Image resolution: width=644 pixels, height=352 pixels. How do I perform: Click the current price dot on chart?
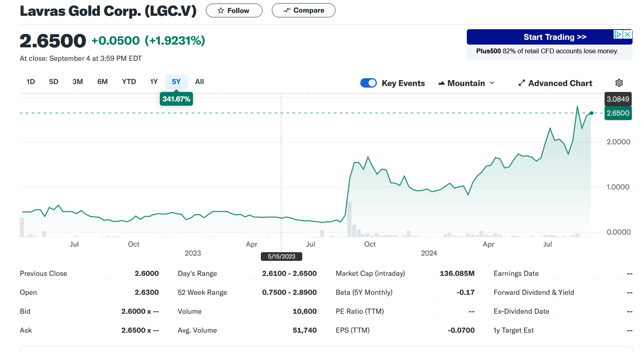pyautogui.click(x=592, y=113)
